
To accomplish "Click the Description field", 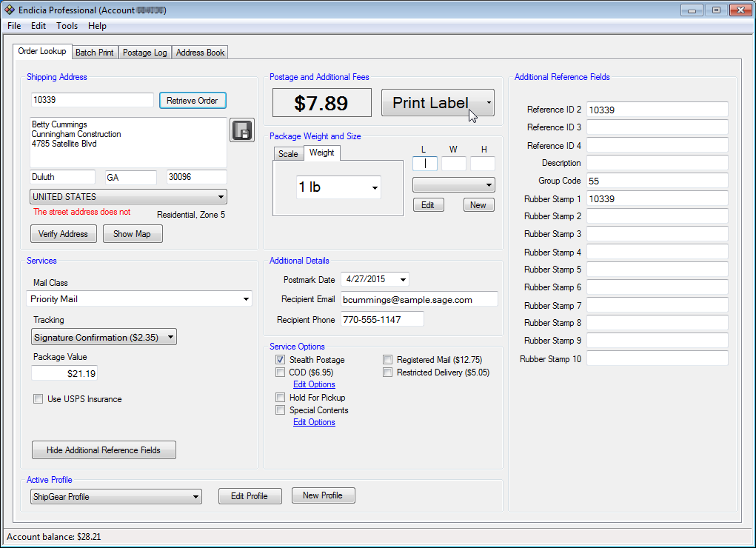I will point(658,163).
